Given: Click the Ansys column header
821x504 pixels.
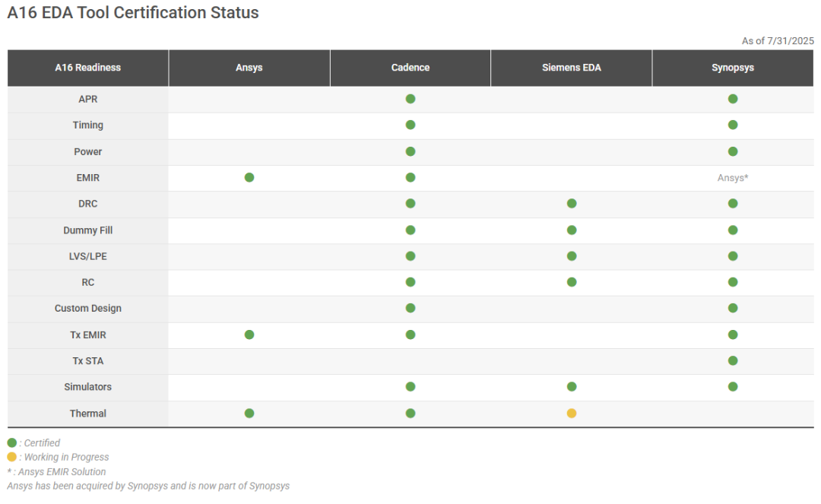Looking at the screenshot, I should coord(249,68).
